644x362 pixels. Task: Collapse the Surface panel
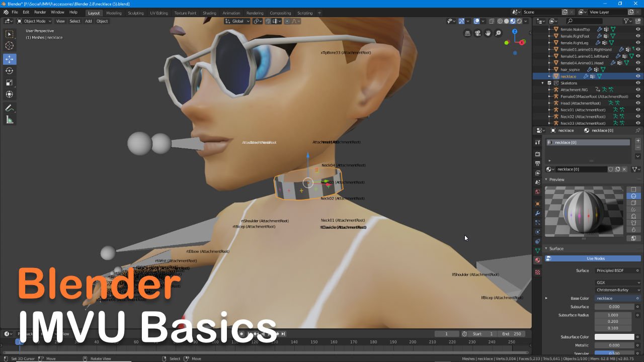(546, 248)
